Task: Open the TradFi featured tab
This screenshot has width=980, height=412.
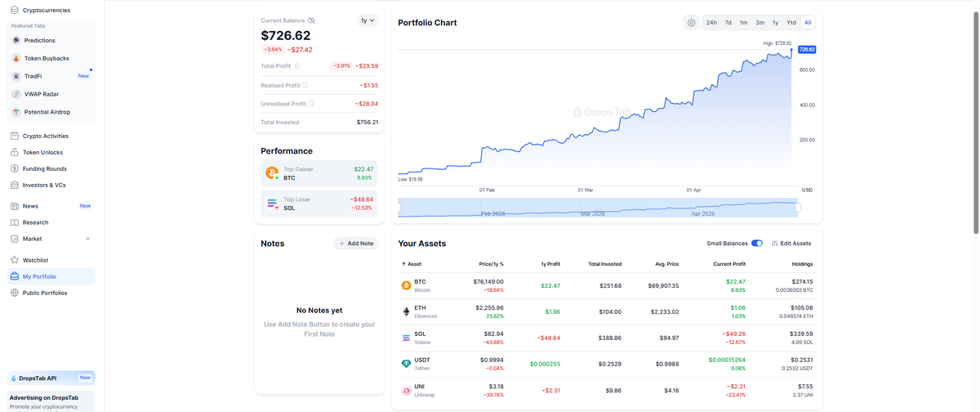Action: click(x=51, y=76)
